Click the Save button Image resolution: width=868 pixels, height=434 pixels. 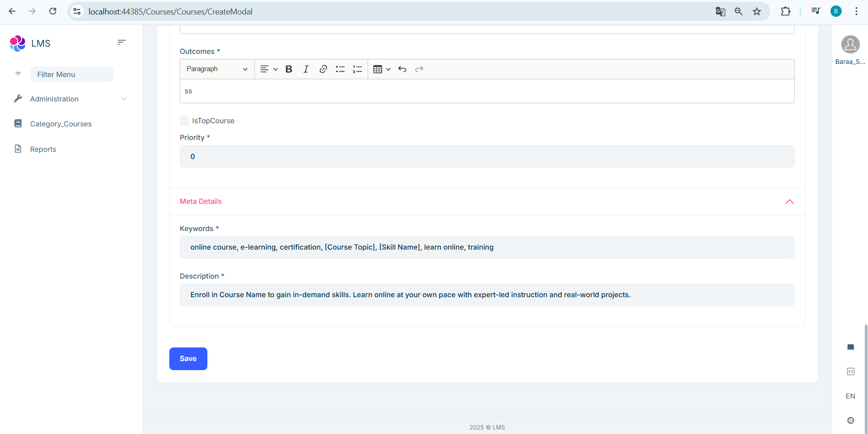point(188,359)
